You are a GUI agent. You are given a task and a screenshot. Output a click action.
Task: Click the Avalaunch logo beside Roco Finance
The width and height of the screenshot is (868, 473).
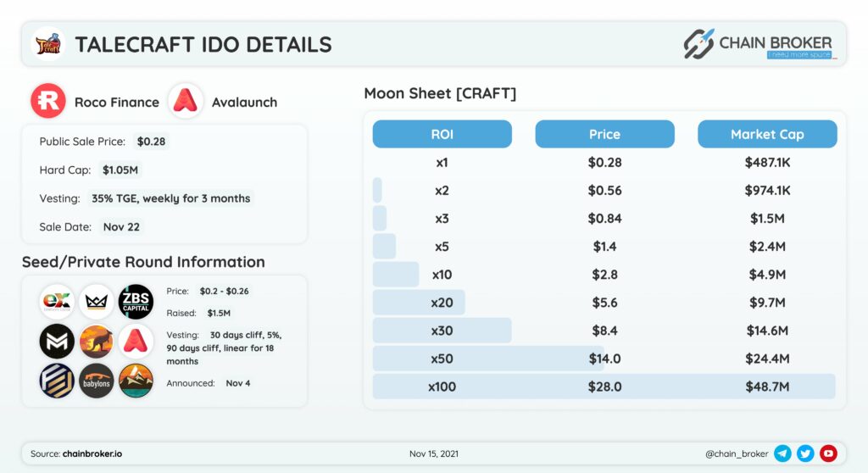click(x=186, y=101)
